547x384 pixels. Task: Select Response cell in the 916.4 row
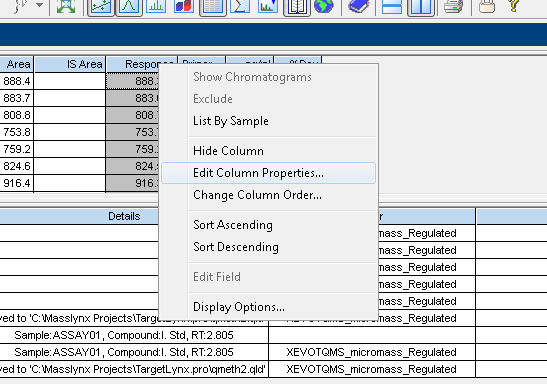point(132,183)
